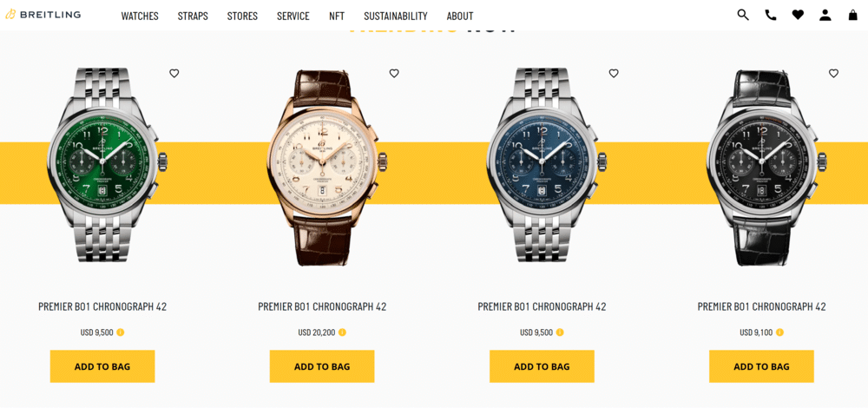The image size is (868, 408).
Task: Expand the Watches menu
Action: point(140,16)
